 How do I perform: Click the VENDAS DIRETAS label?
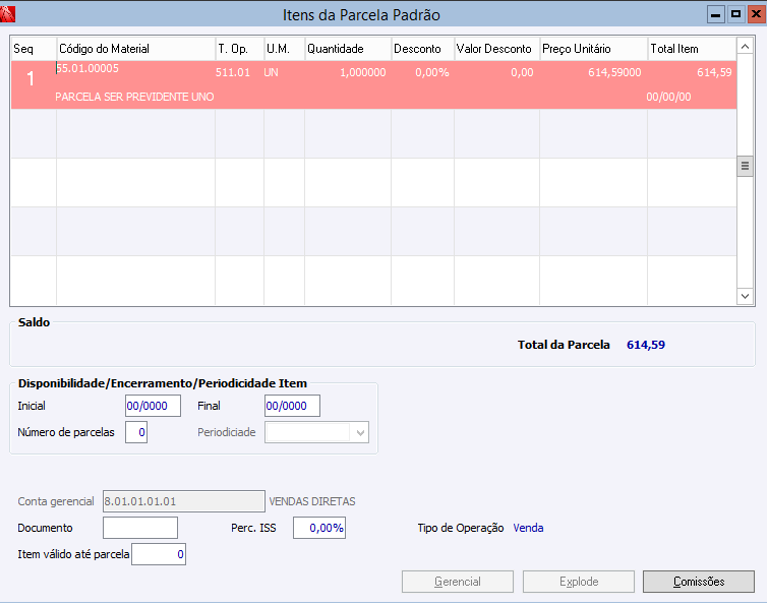coord(312,501)
